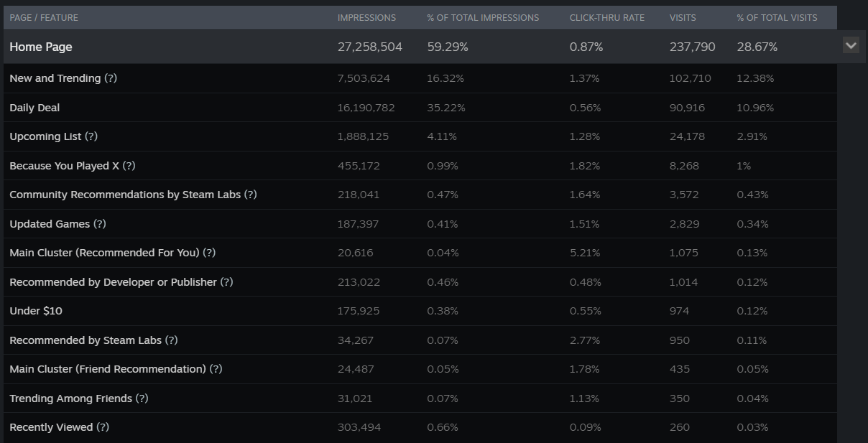This screenshot has height=443, width=868.
Task: Click Upcoming List impressions 1,888,125
Action: click(x=363, y=136)
